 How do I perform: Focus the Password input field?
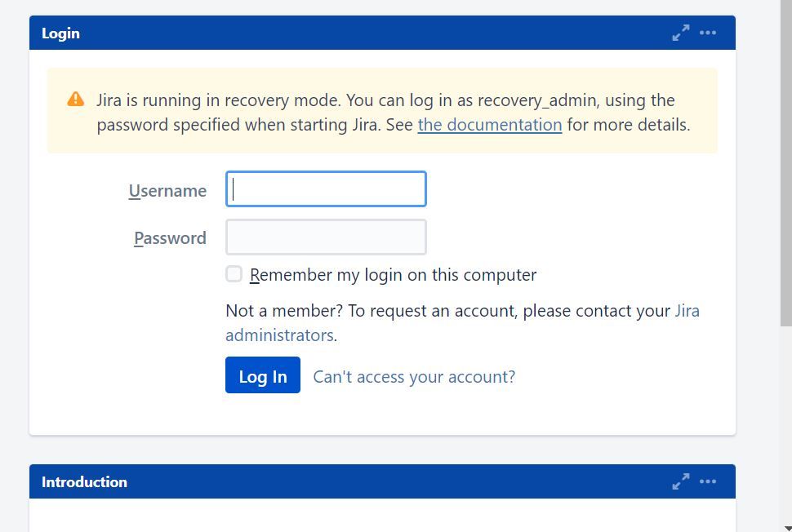pyautogui.click(x=326, y=237)
